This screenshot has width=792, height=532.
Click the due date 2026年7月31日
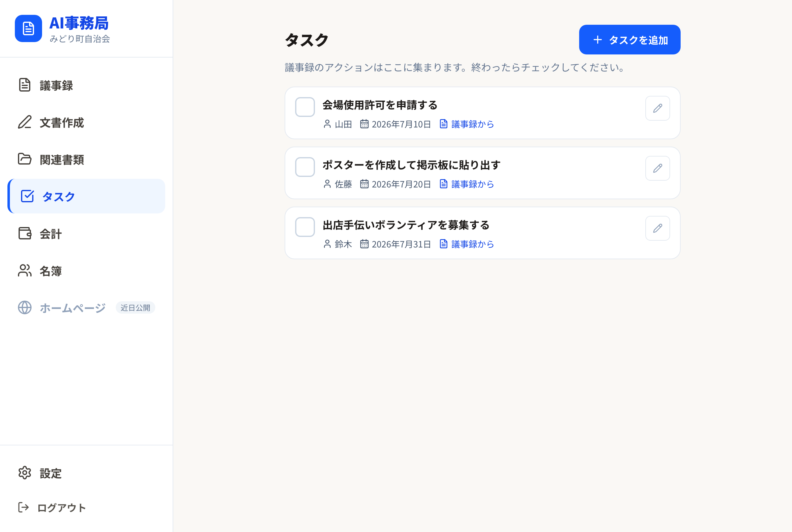pos(402,244)
